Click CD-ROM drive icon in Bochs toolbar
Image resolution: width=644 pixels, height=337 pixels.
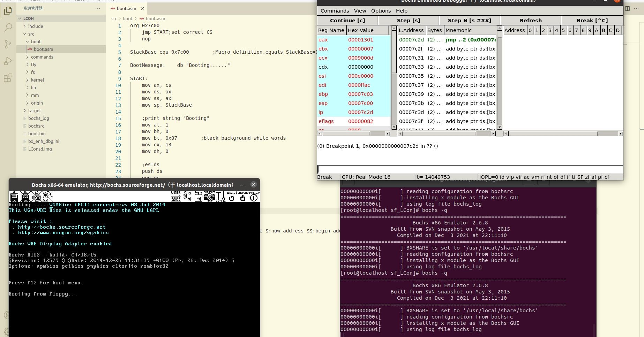click(x=37, y=197)
